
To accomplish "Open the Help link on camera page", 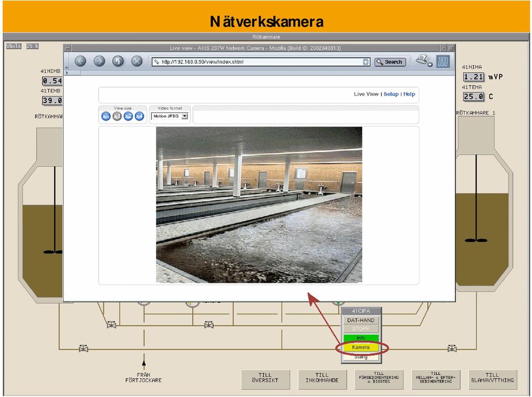I will 409,94.
